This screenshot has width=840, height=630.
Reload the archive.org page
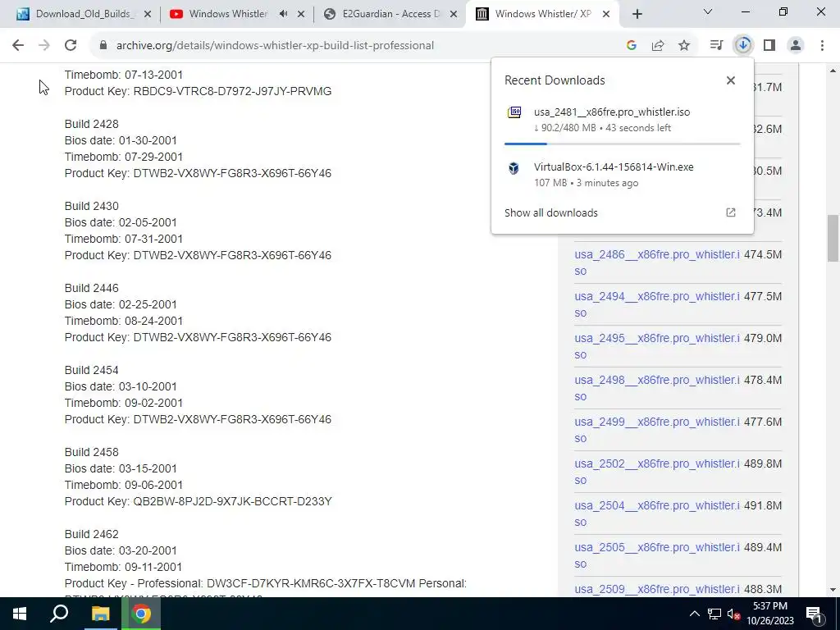(71, 46)
